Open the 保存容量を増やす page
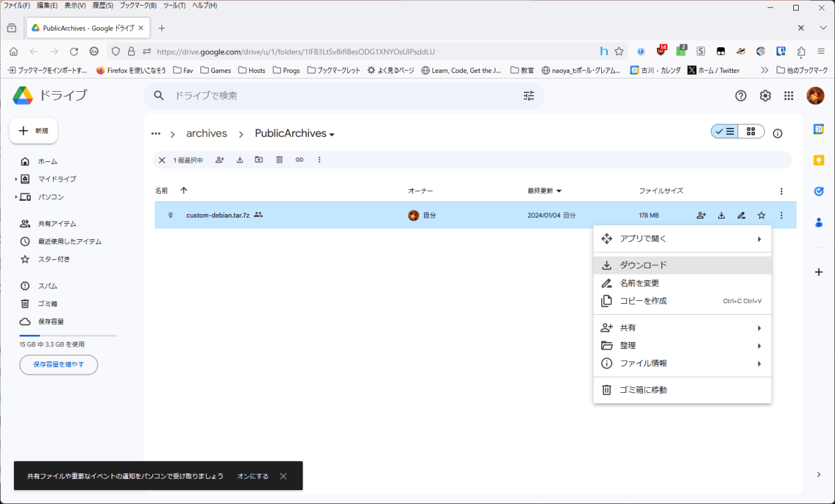Viewport: 835px width, 504px height. click(x=58, y=364)
